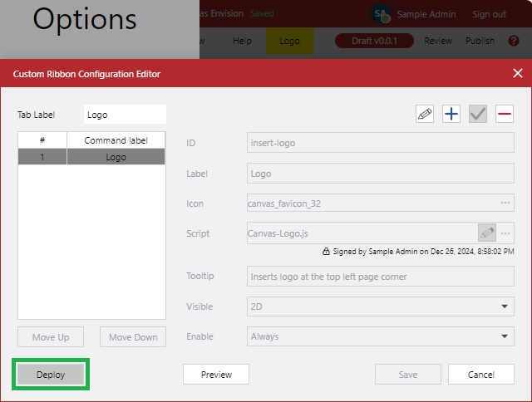The width and height of the screenshot is (532, 402).
Task: Select the Logo row in the command list
Action: tap(116, 157)
